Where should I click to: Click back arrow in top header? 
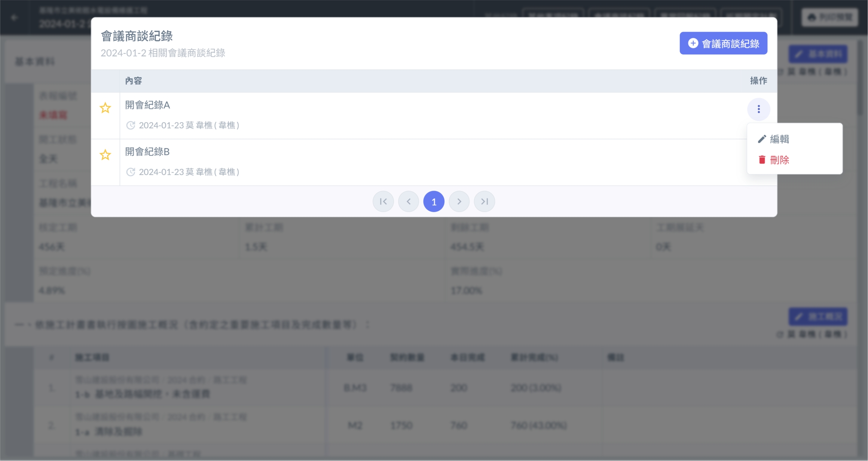14,17
